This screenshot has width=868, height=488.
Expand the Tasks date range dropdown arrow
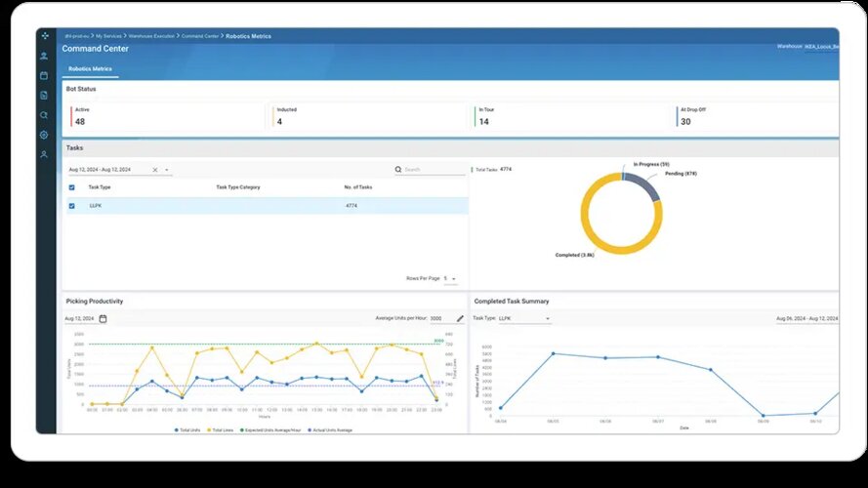click(x=167, y=170)
